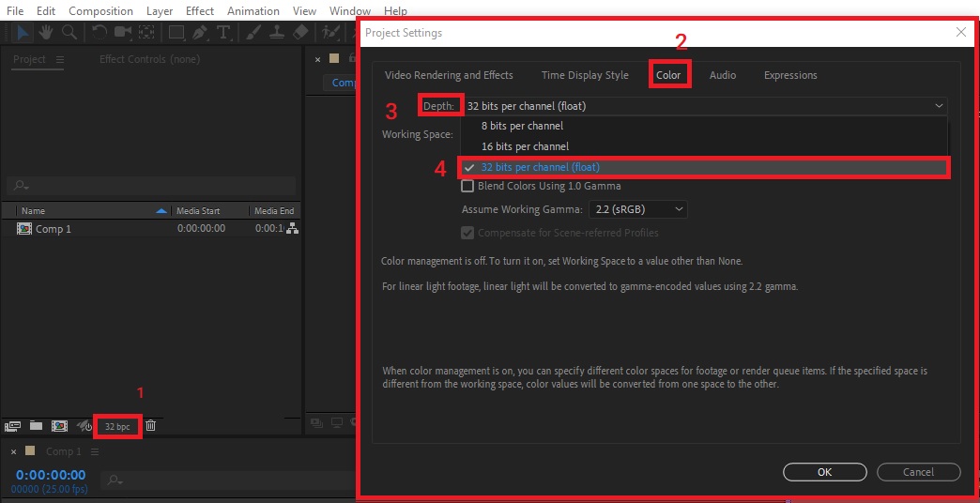The image size is (980, 503).
Task: Click the 32 bpc color depth indicator
Action: [x=117, y=426]
